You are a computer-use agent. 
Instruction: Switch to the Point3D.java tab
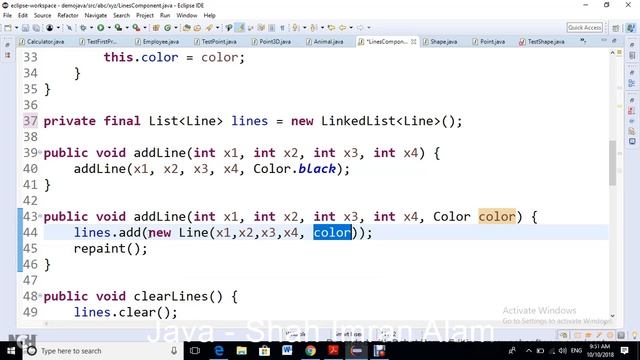271,42
